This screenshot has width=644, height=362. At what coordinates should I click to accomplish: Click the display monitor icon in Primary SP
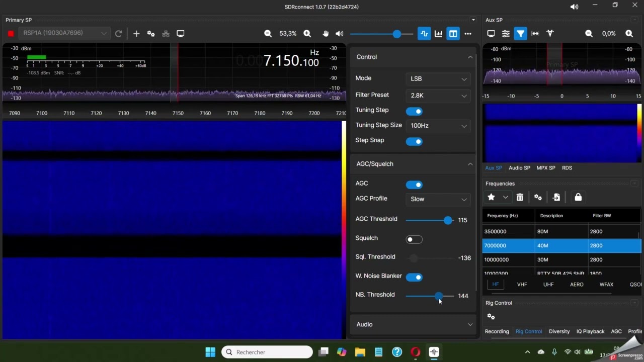(x=181, y=34)
